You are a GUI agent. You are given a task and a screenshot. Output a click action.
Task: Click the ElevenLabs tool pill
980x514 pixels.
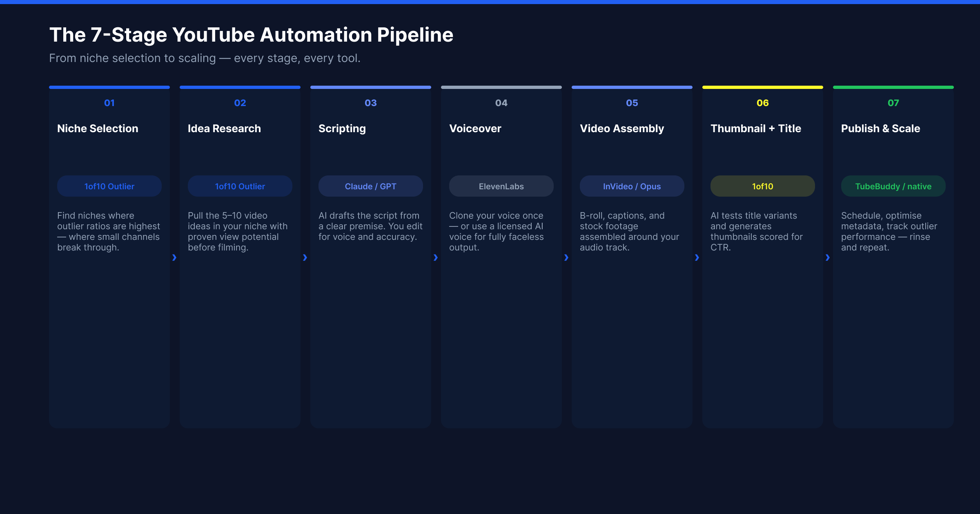501,186
